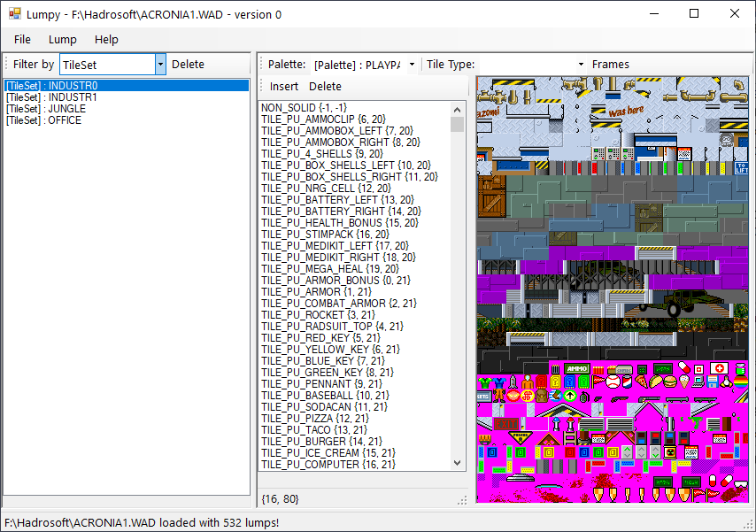Choose the yellow triangular poison sign tile

(x=521, y=437)
